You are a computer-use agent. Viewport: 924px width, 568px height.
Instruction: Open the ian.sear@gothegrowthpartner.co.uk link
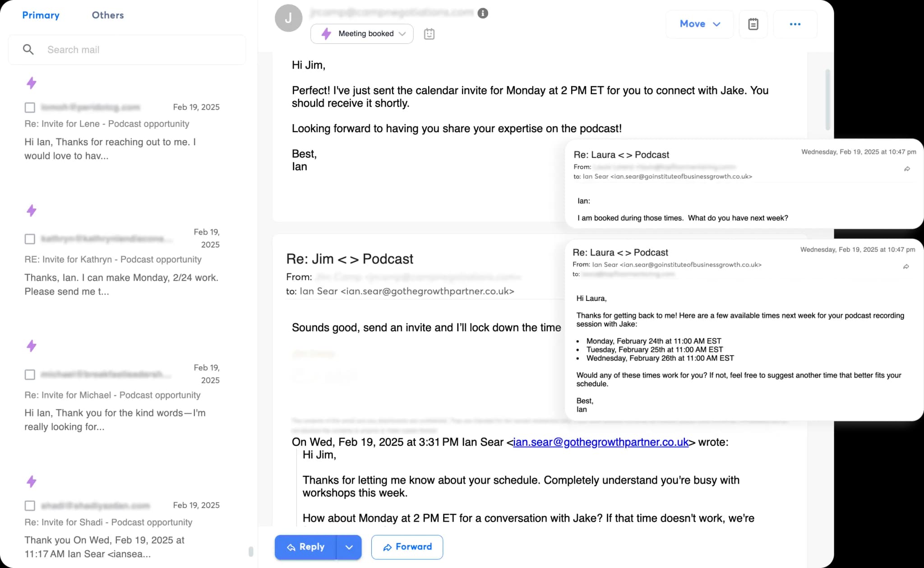coord(601,442)
